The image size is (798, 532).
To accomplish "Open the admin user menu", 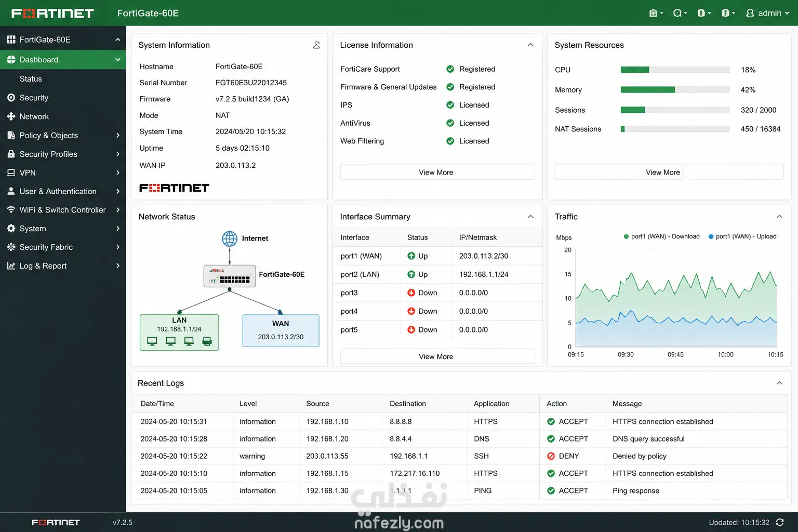I will pos(767,13).
